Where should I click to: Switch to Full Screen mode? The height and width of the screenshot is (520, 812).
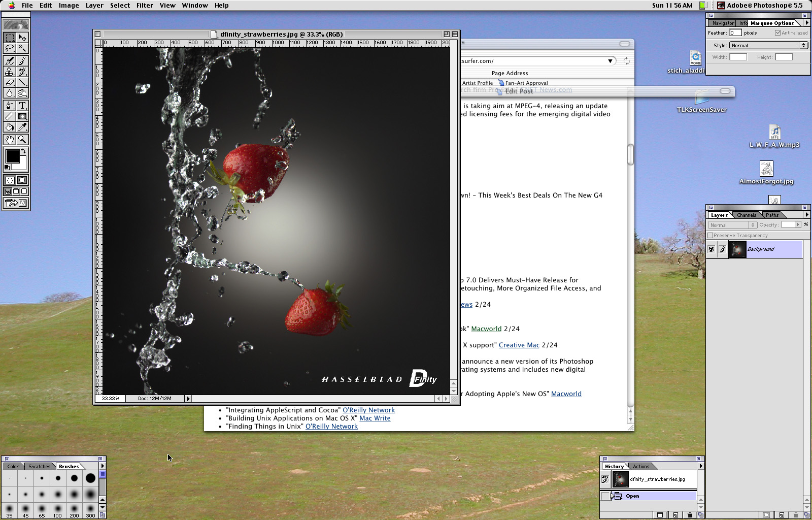(24, 191)
